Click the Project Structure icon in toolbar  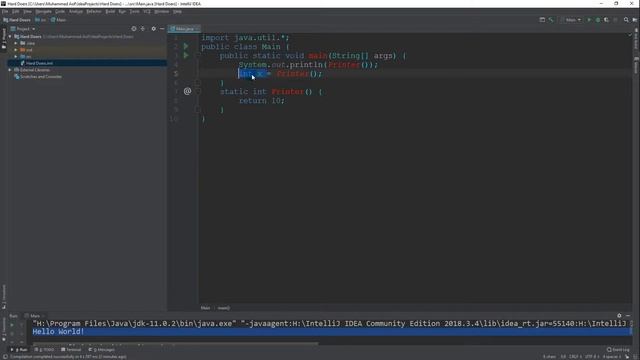click(x=542, y=20)
